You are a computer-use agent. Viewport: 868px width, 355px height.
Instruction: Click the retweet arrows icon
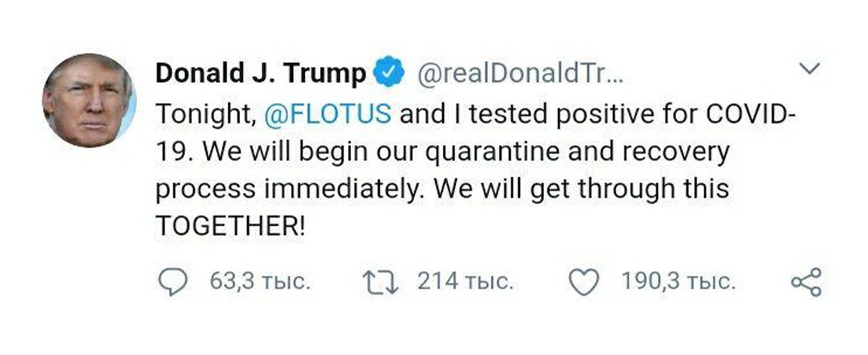pyautogui.click(x=382, y=281)
